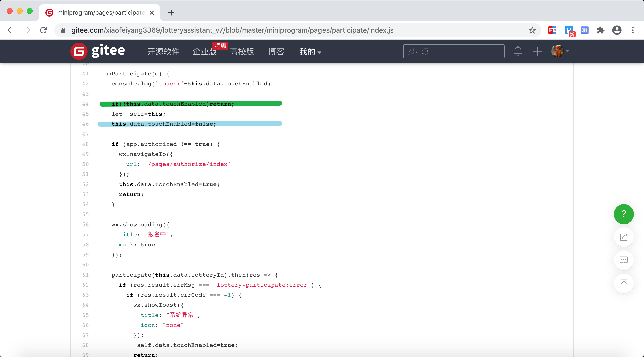The height and width of the screenshot is (357, 644).
Task: Reload the page
Action: [44, 30]
